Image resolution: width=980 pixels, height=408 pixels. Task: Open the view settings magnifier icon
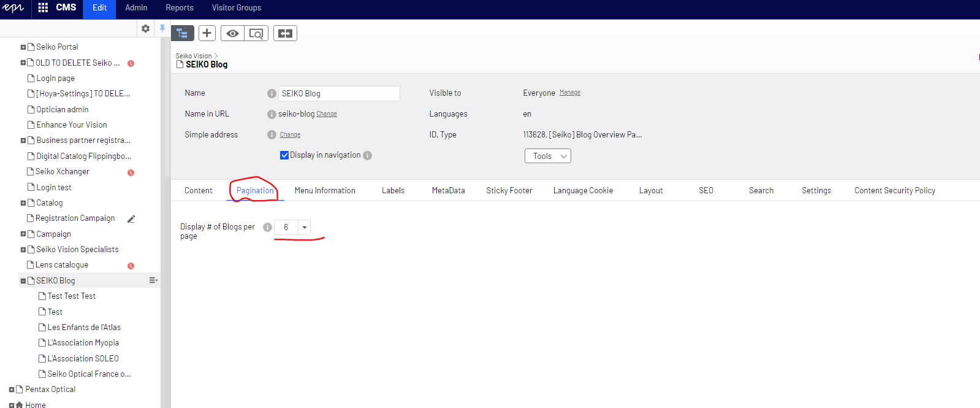click(256, 33)
